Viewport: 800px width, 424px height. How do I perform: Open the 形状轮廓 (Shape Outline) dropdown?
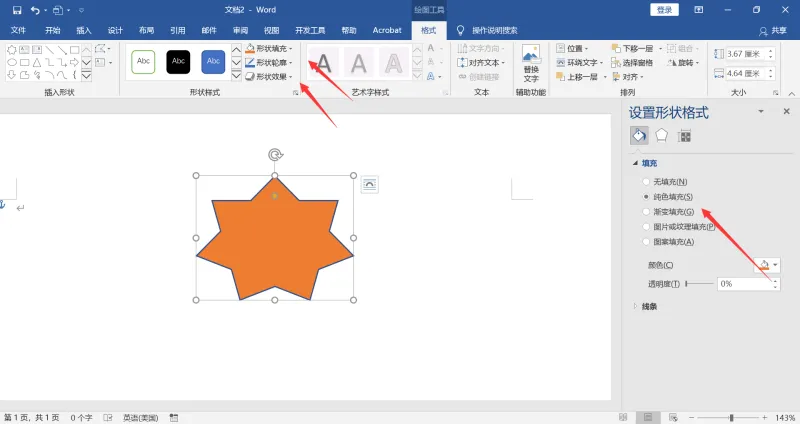click(269, 63)
